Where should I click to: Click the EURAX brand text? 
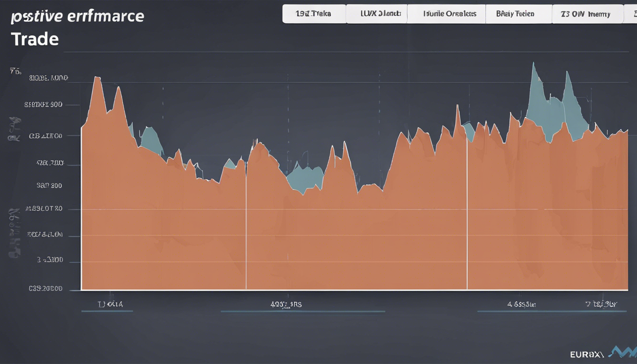[x=587, y=354]
